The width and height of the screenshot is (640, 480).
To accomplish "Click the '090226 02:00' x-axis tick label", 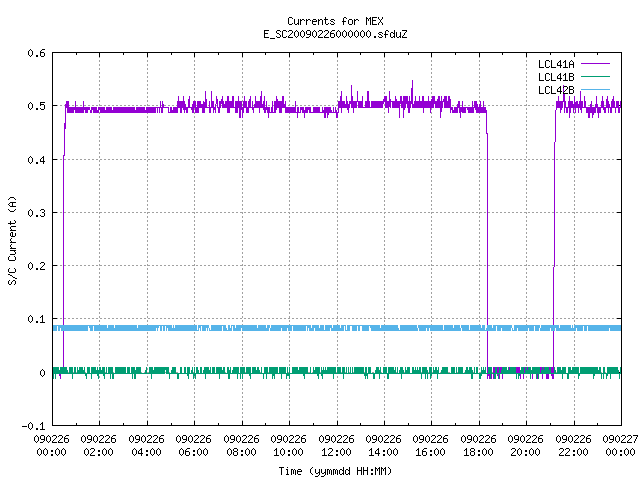I will tap(98, 446).
